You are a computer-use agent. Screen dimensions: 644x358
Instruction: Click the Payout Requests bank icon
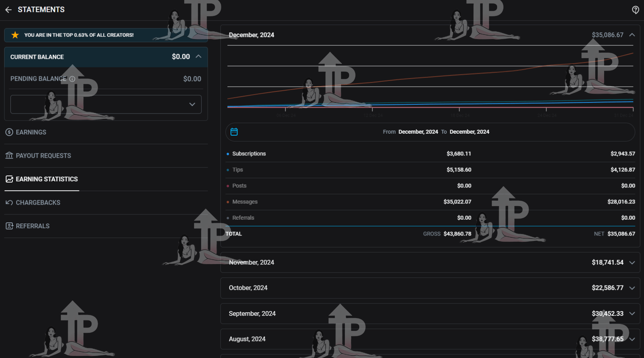[9, 156]
